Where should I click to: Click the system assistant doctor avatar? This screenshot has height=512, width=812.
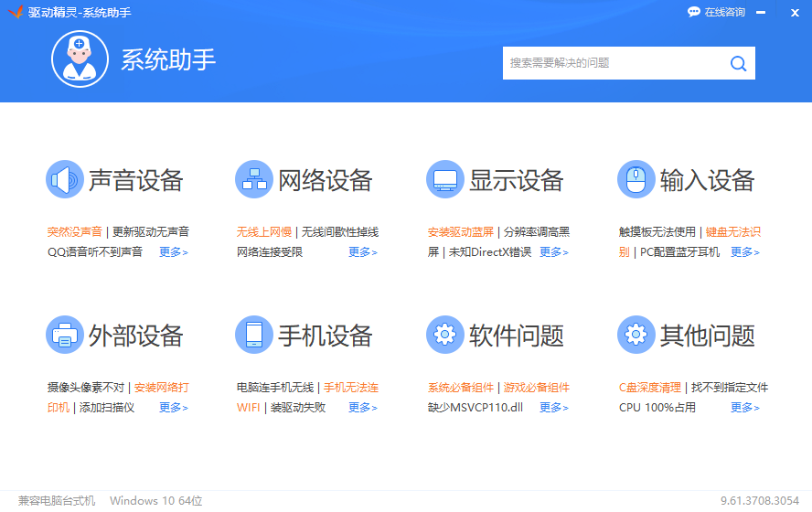(80, 59)
